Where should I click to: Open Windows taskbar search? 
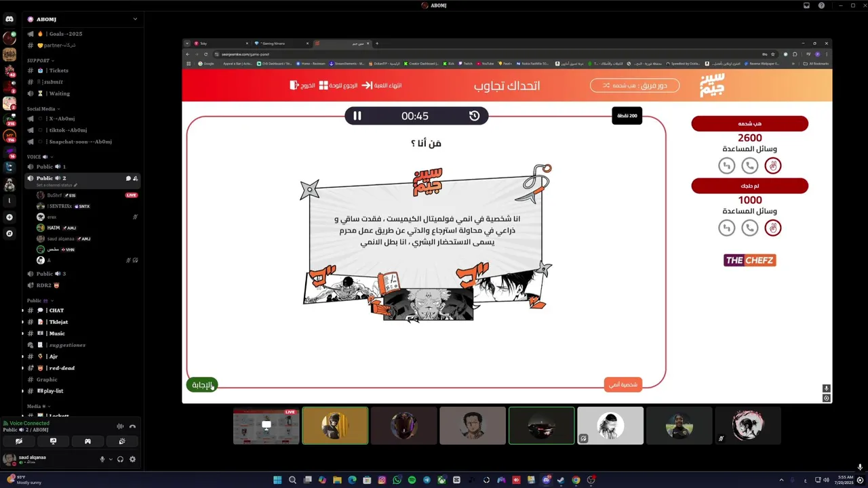coord(292,480)
